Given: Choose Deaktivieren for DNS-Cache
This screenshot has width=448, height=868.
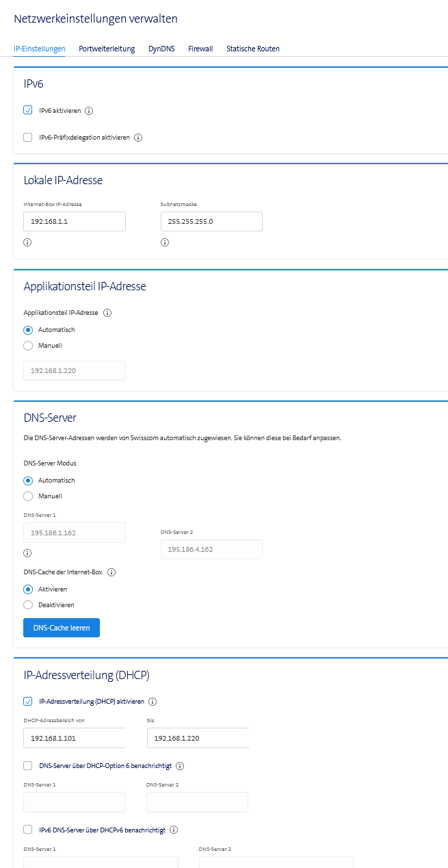Looking at the screenshot, I should point(28,605).
